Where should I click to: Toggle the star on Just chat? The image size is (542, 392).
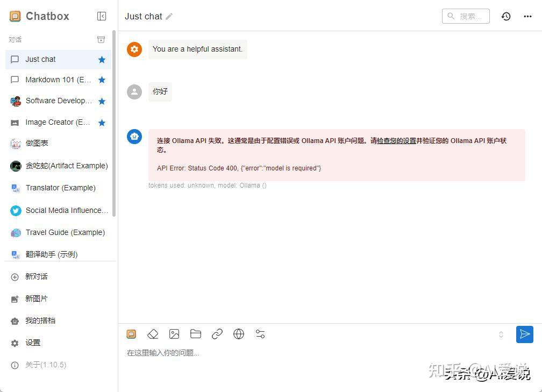pyautogui.click(x=102, y=59)
